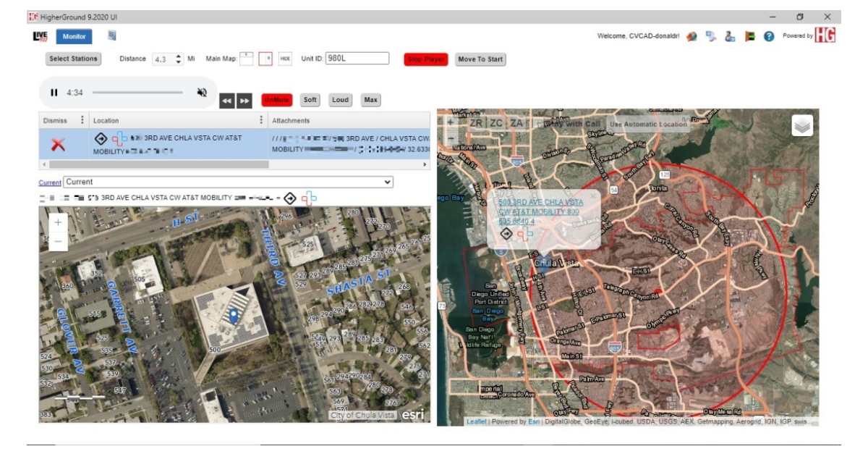This screenshot has height=454, width=868.
Task: Click the playback progress slider
Action: pyautogui.click(x=137, y=92)
